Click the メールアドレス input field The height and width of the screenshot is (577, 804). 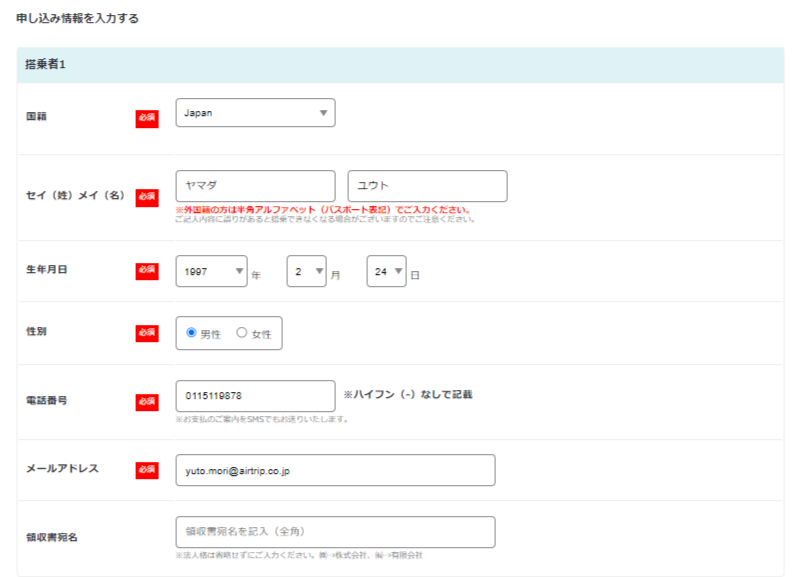[335, 470]
